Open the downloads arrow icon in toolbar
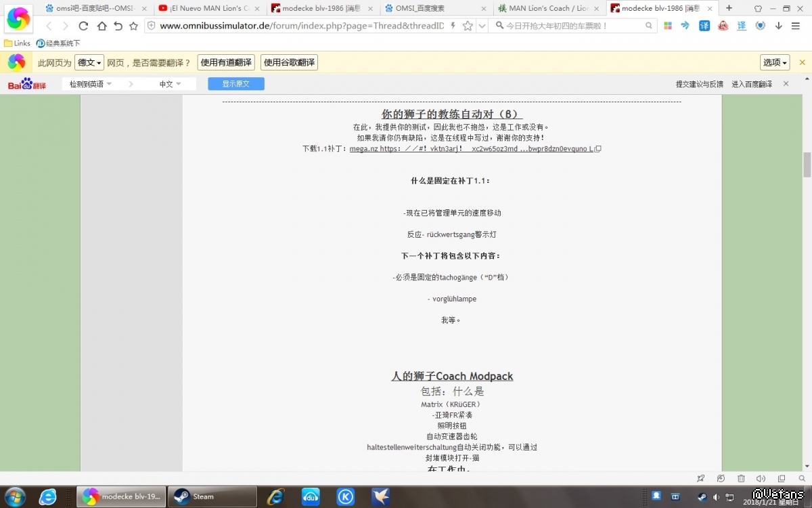 pos(779,26)
